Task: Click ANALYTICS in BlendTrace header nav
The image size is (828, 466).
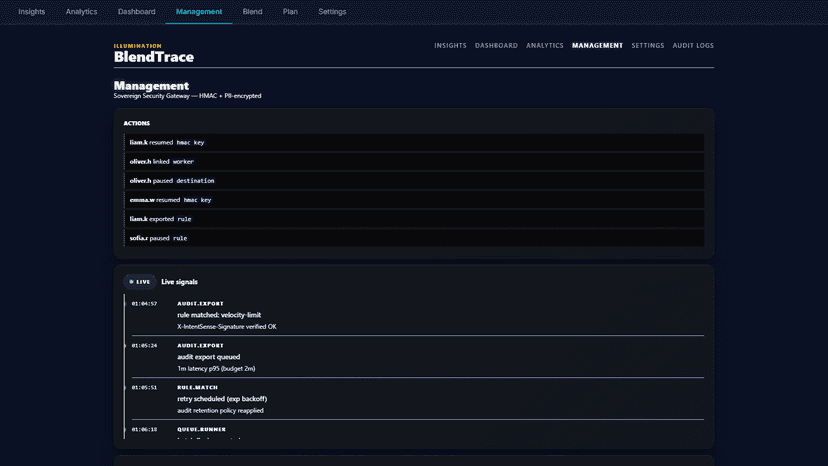Action: click(x=545, y=46)
